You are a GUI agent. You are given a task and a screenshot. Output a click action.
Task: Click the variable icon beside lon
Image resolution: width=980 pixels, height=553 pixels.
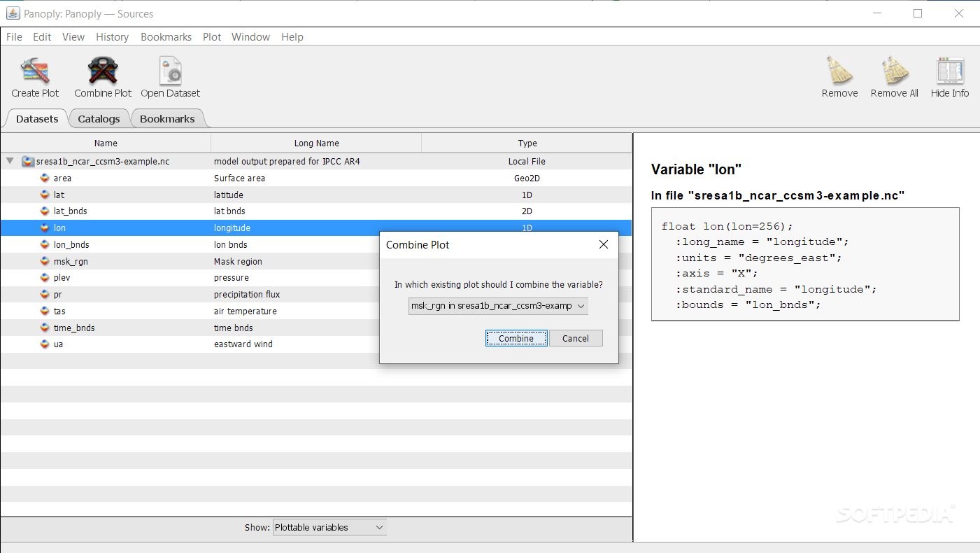(x=45, y=227)
